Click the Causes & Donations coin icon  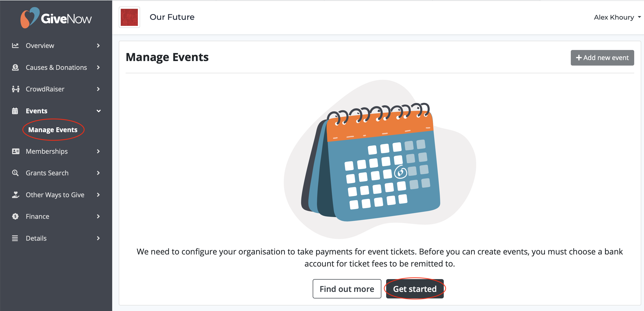pos(15,67)
